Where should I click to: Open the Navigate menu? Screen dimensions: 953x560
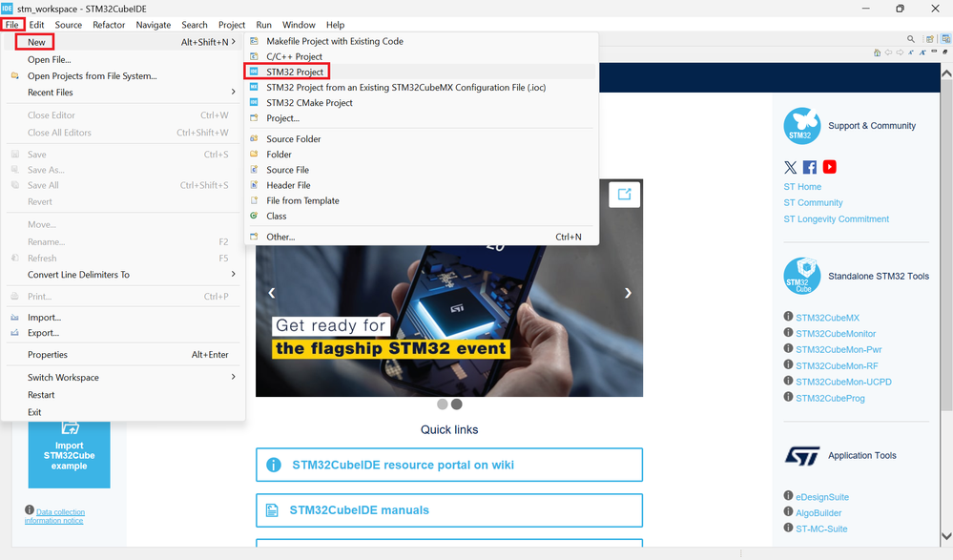[154, 25]
